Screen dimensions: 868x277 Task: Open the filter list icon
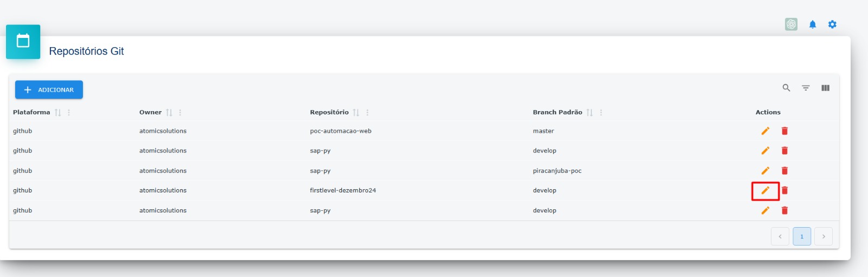(806, 88)
